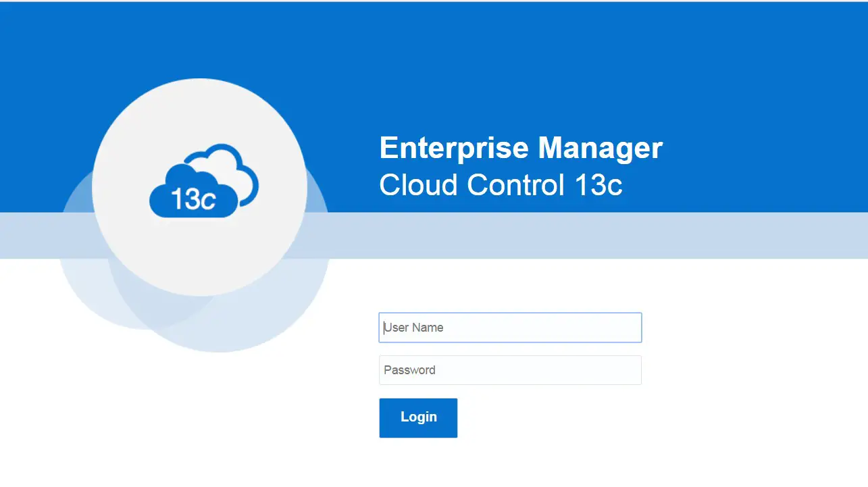Image resolution: width=868 pixels, height=487 pixels.
Task: Select the Enterprise Manager heading text
Action: point(521,148)
